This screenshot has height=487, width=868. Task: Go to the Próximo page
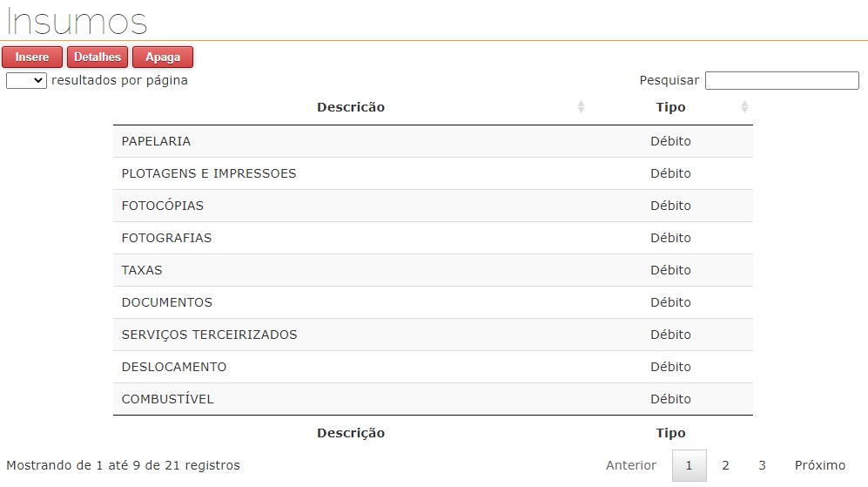[x=819, y=465]
